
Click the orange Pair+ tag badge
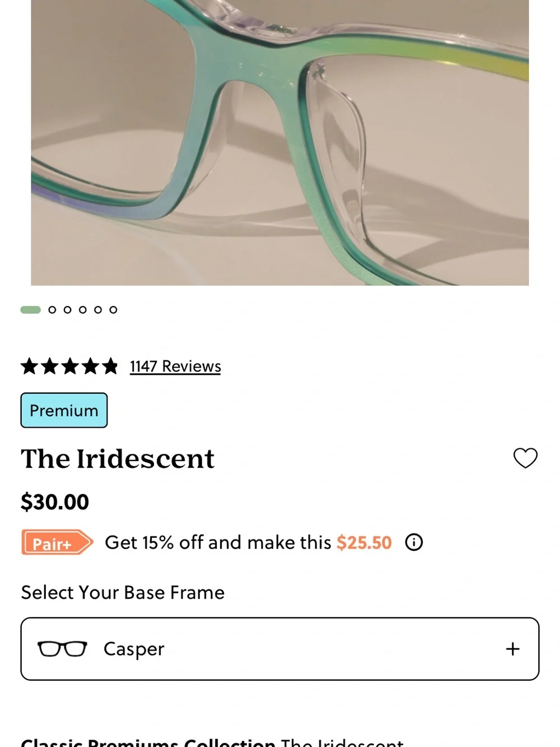point(57,542)
